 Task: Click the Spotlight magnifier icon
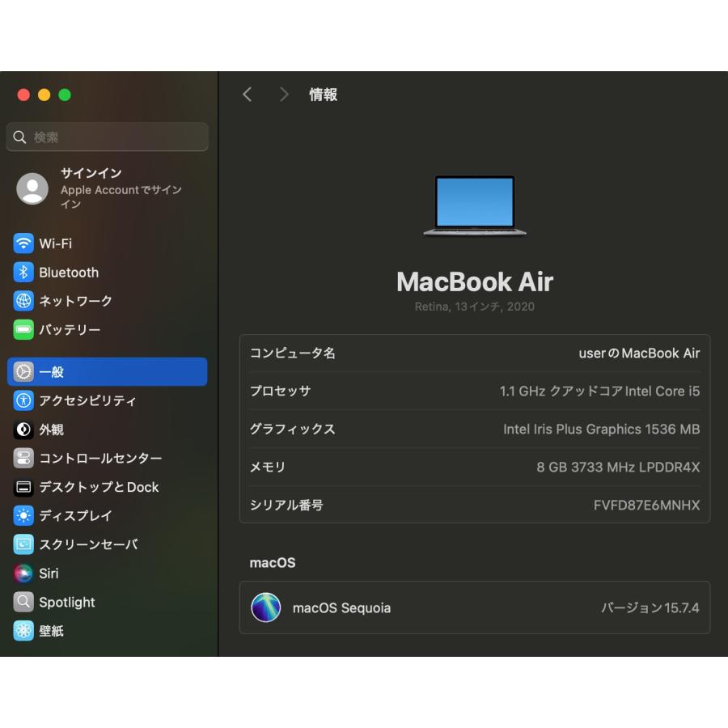click(x=23, y=602)
